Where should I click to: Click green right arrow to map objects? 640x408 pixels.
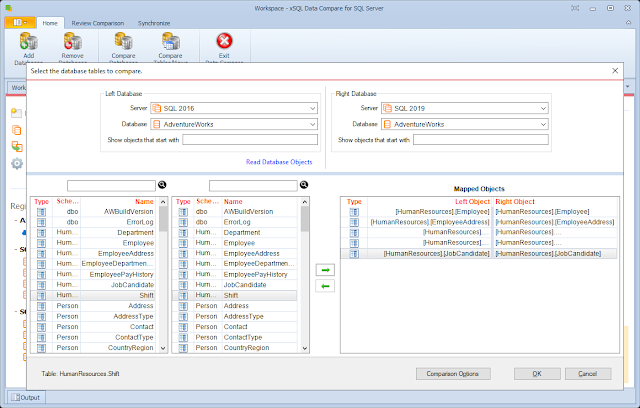pyautogui.click(x=325, y=270)
